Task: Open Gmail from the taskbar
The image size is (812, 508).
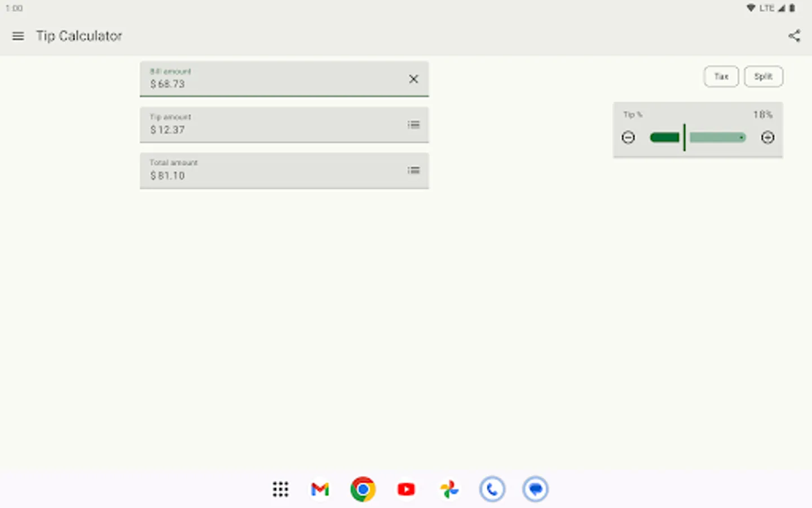Action: point(320,489)
